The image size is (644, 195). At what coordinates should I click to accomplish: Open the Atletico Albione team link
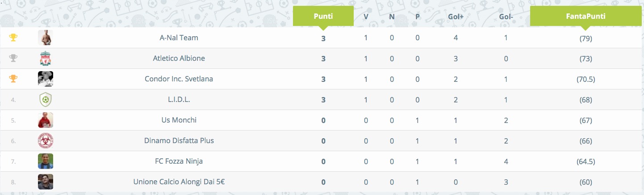coord(179,58)
